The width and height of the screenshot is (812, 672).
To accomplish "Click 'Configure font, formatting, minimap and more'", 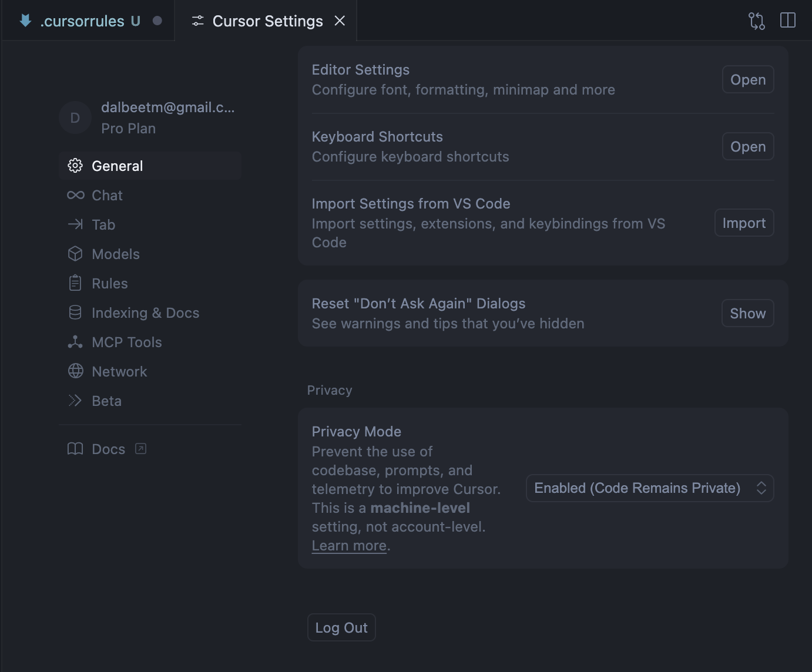I will [x=464, y=89].
